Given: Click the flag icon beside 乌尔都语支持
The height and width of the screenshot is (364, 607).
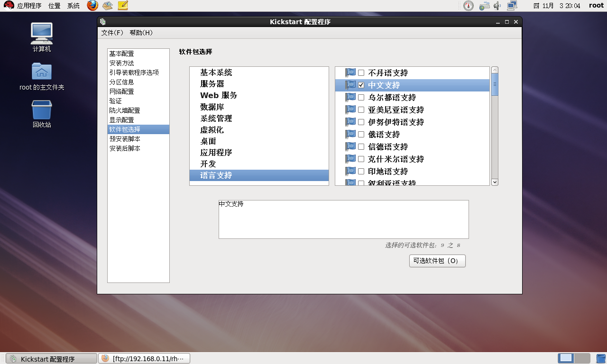Looking at the screenshot, I should pyautogui.click(x=350, y=97).
